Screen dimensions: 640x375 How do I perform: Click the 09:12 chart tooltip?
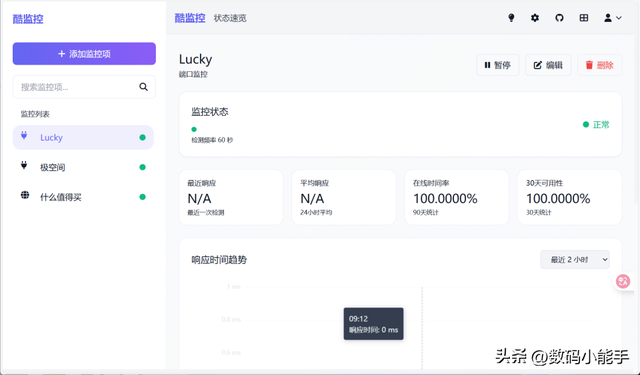(373, 324)
